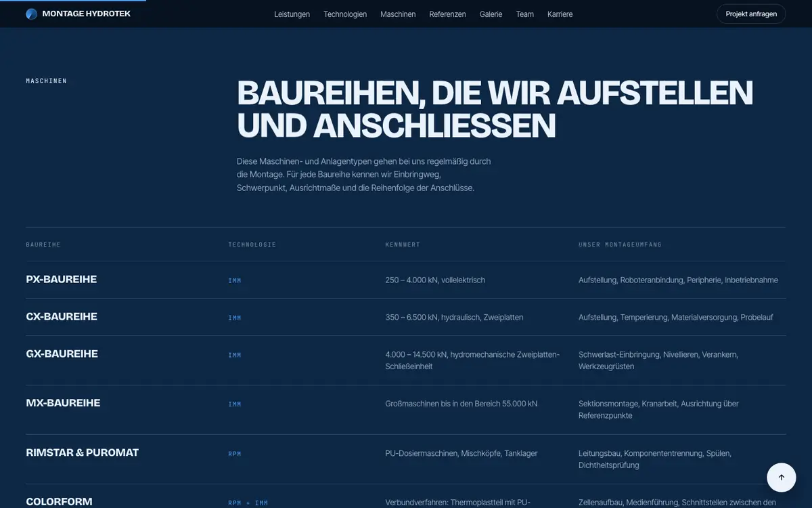This screenshot has height=508, width=812.
Task: Open the Leistungen menu item
Action: click(x=292, y=14)
